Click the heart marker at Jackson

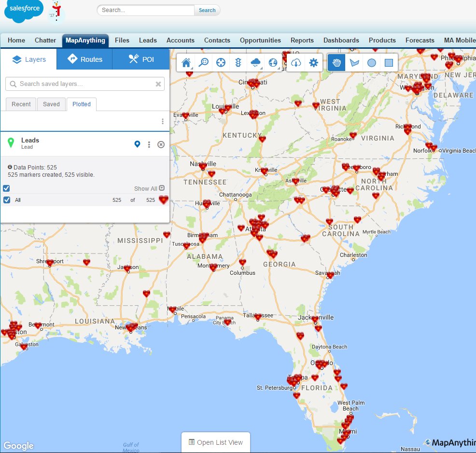coord(127,268)
